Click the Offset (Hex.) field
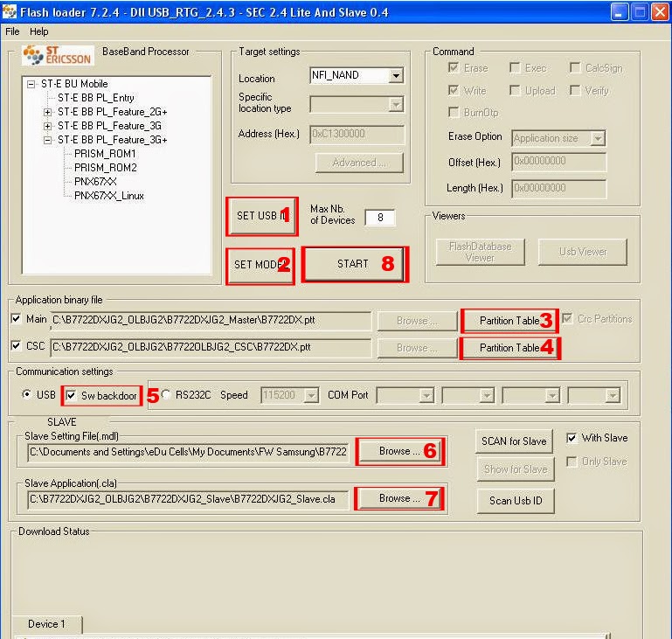The height and width of the screenshot is (639, 672). click(559, 162)
